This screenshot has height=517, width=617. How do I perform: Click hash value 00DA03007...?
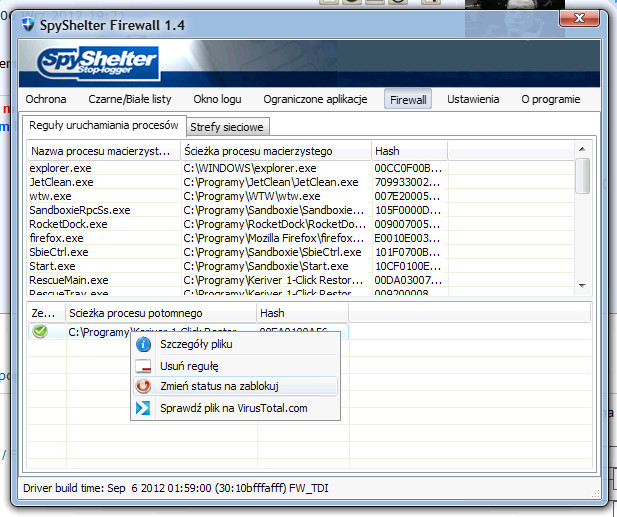click(x=408, y=280)
